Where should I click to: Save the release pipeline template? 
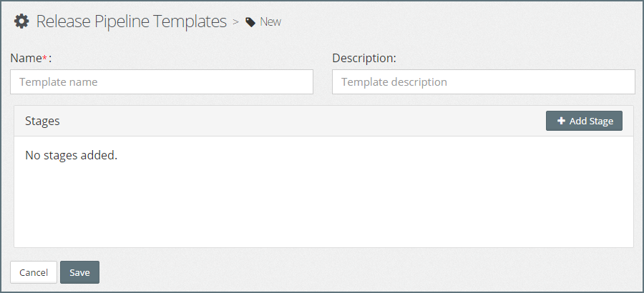click(x=79, y=272)
